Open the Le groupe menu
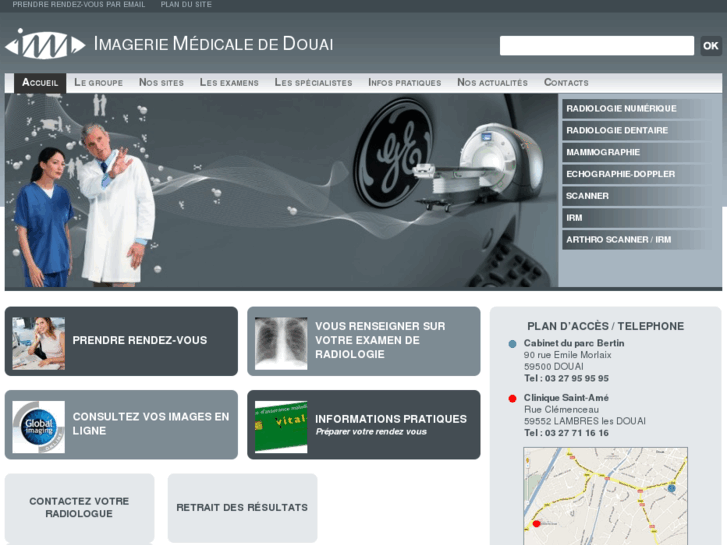Screen dimensions: 727x545 coord(98,83)
